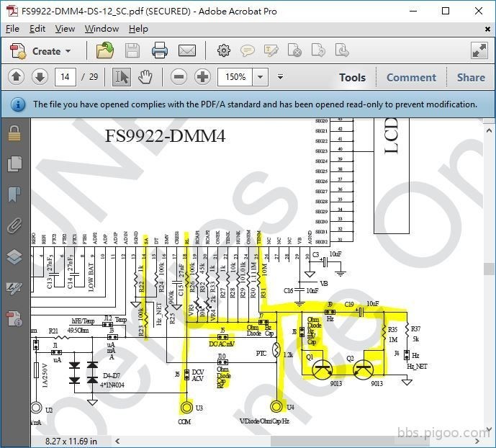Open the Signatures panel in sidebar
Viewport: 496px width, 448px height.
tap(14, 287)
